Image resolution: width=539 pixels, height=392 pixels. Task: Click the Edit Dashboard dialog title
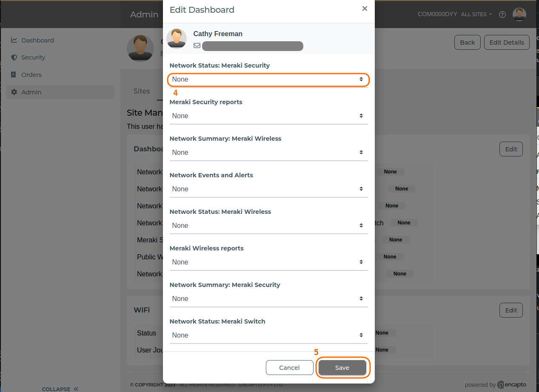[202, 10]
